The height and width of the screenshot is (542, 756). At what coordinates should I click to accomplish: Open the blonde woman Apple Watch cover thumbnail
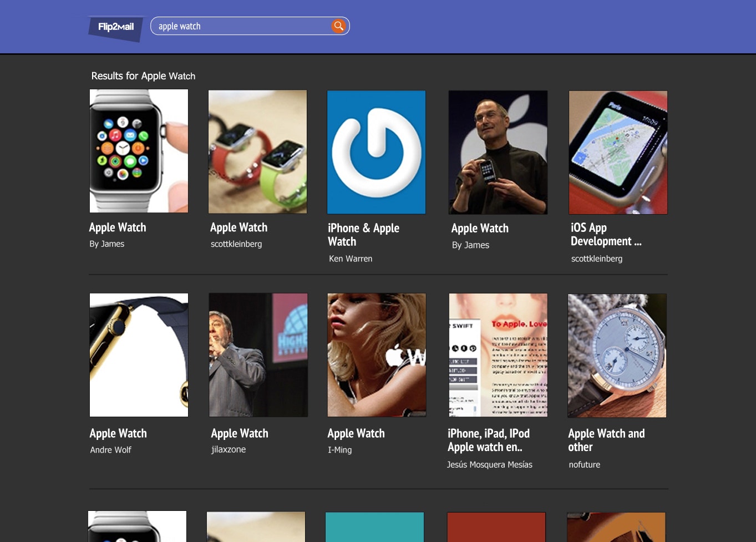point(377,355)
